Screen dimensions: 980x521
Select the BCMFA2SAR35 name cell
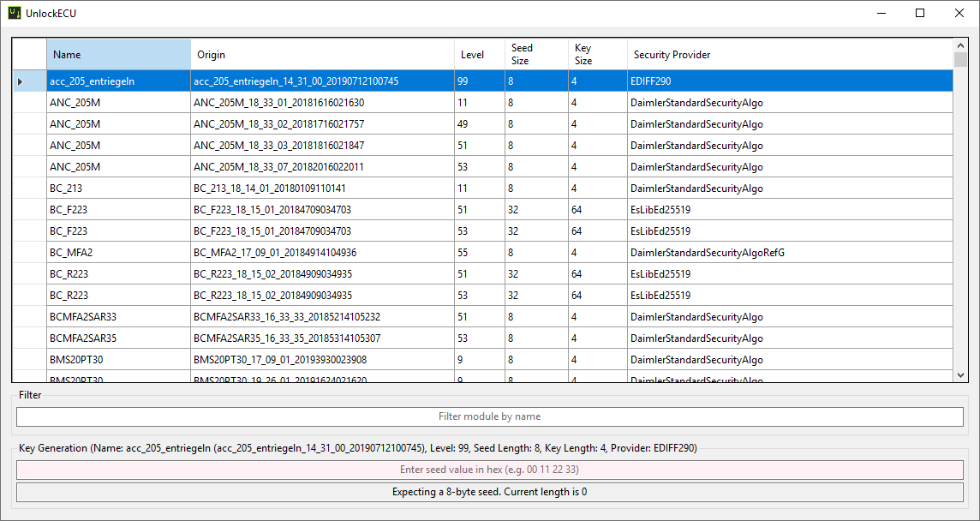(x=119, y=338)
